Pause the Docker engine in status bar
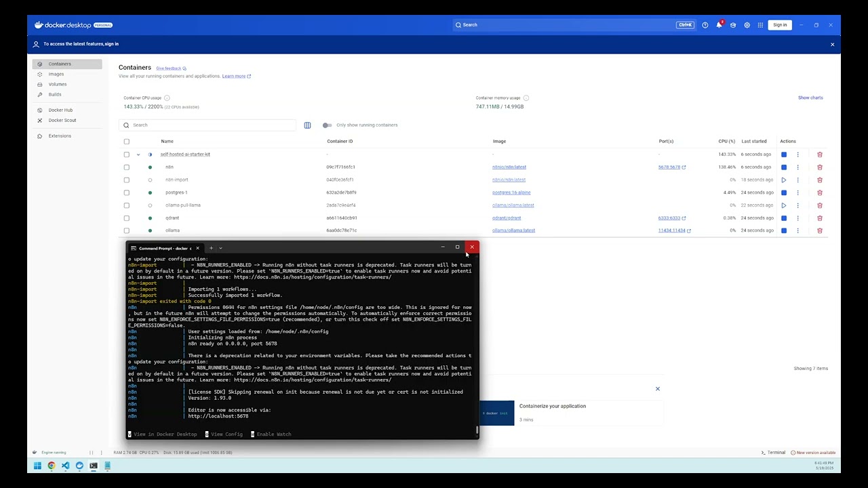The height and width of the screenshot is (488, 868). click(x=92, y=453)
